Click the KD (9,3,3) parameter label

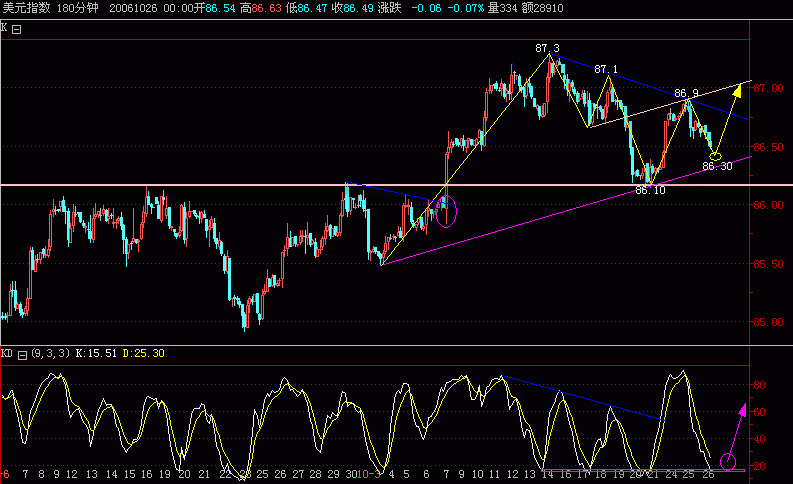(x=48, y=353)
